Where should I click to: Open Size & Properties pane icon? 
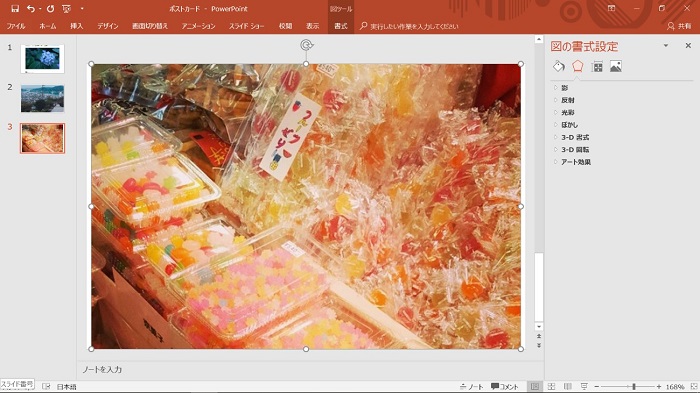597,67
